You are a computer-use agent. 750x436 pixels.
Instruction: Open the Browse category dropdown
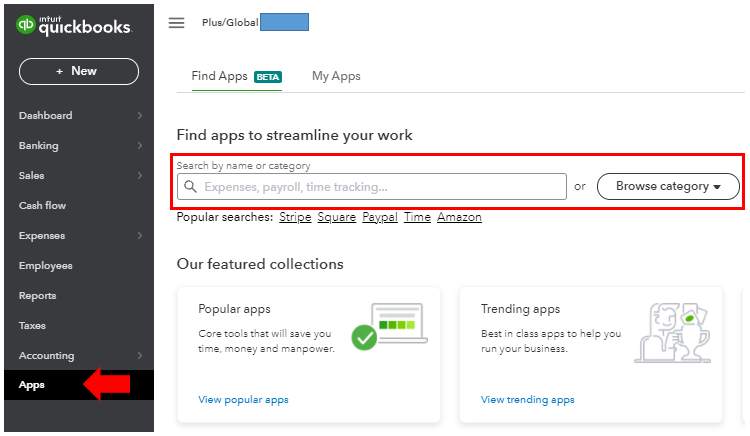pyautogui.click(x=668, y=186)
